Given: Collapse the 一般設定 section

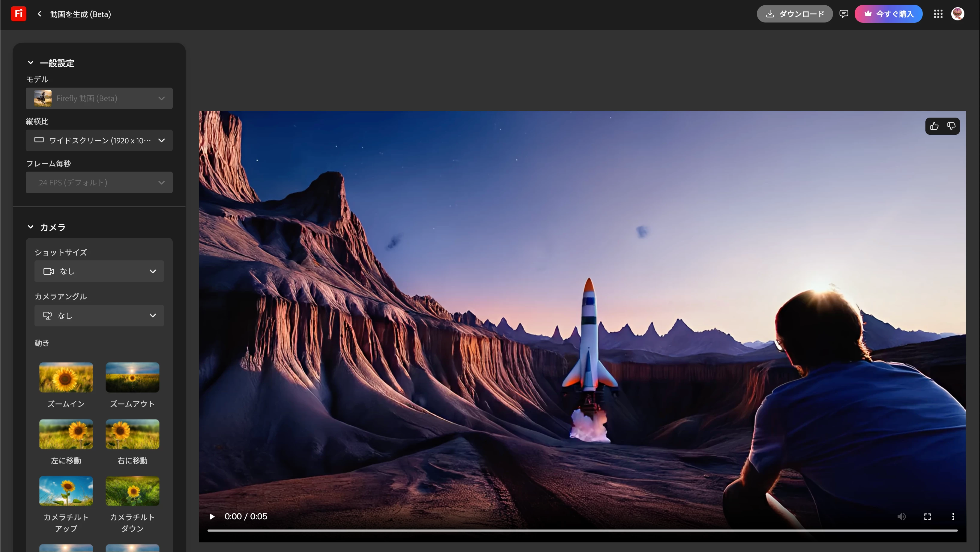Looking at the screenshot, I should (30, 63).
